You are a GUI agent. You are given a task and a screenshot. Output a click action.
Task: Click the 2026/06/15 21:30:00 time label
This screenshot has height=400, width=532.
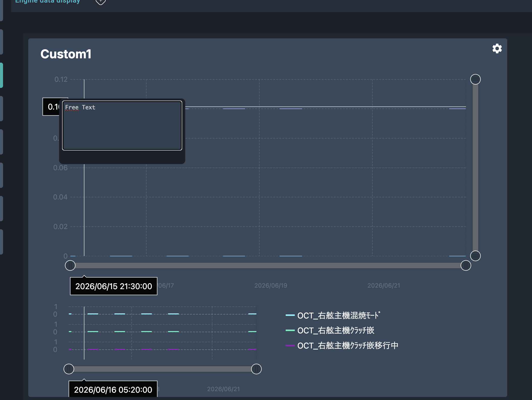point(114,286)
